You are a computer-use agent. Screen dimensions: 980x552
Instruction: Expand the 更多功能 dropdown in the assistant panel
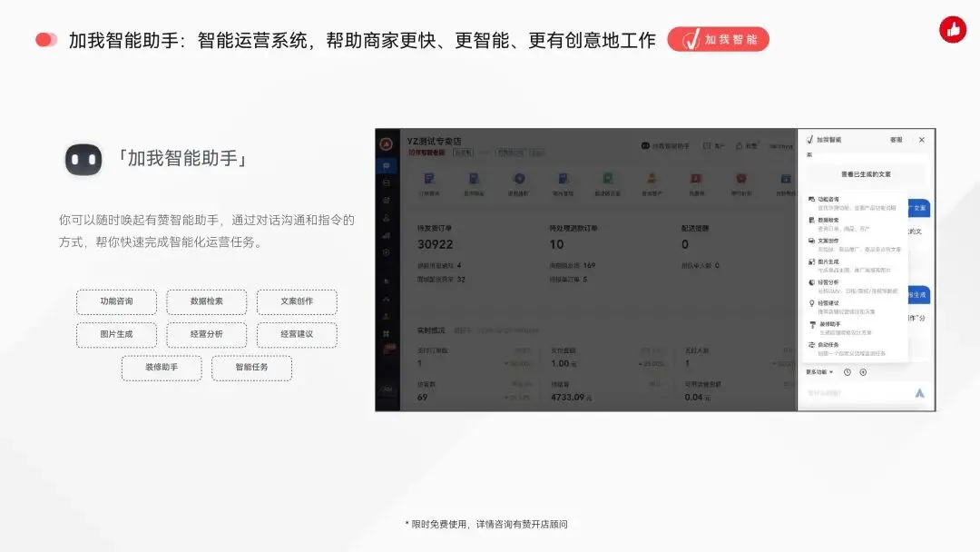coord(819,372)
